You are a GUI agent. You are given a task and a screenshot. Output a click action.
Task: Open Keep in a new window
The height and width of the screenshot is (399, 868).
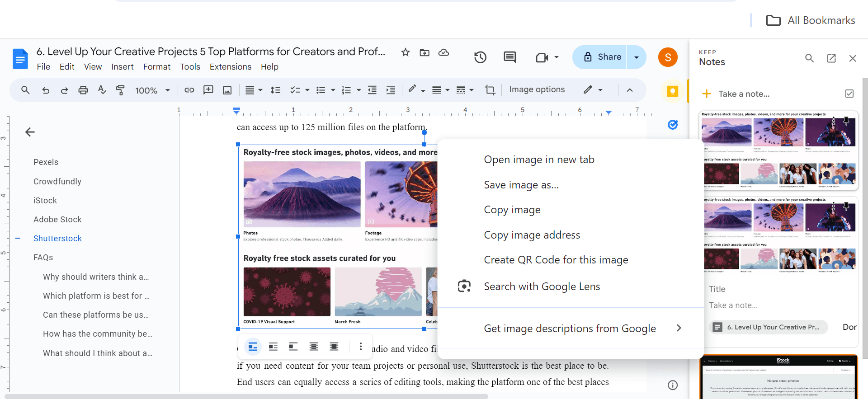[831, 58]
